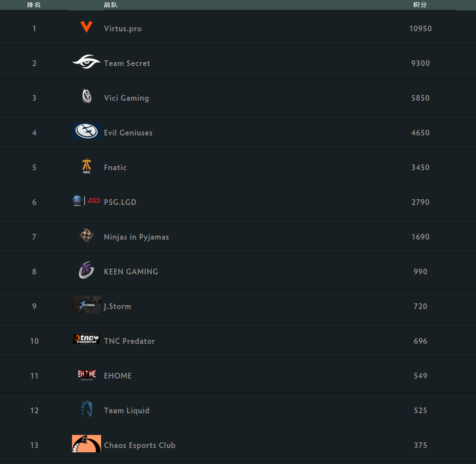The image size is (476, 464).
Task: Click the Chaos Esports Club snake logo
Action: (x=86, y=444)
